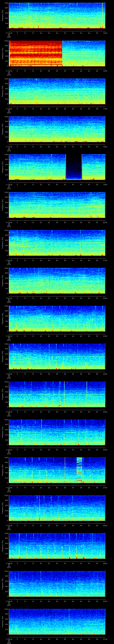This screenshot has height=644, width=114.
Task: Click the 17:17:00 start time label
Action: (x=9, y=147)
